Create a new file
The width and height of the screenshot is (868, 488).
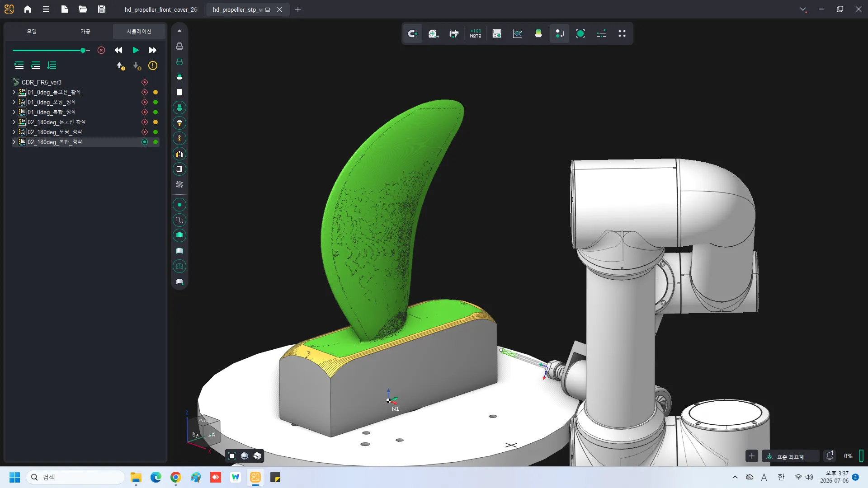point(65,9)
